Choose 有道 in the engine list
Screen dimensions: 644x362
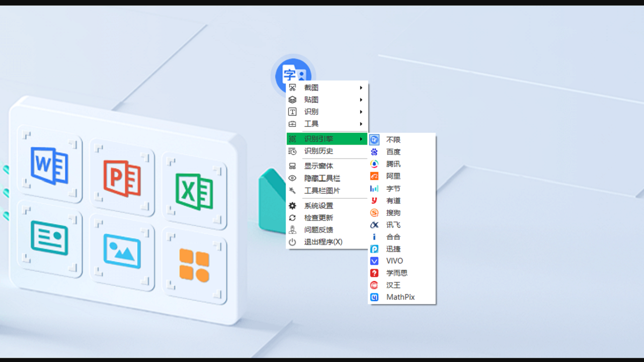point(393,200)
